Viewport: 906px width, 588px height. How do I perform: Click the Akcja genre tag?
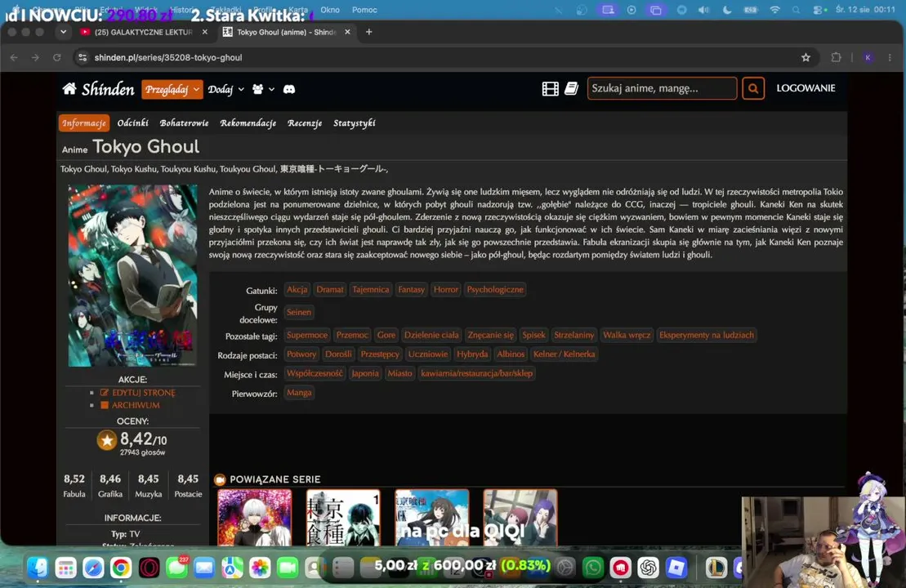[x=297, y=289]
